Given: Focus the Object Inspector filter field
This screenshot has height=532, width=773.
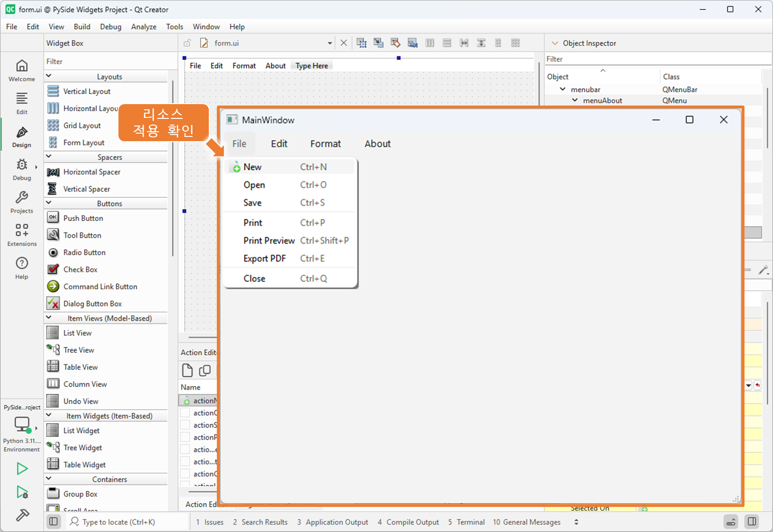Looking at the screenshot, I should tap(658, 59).
